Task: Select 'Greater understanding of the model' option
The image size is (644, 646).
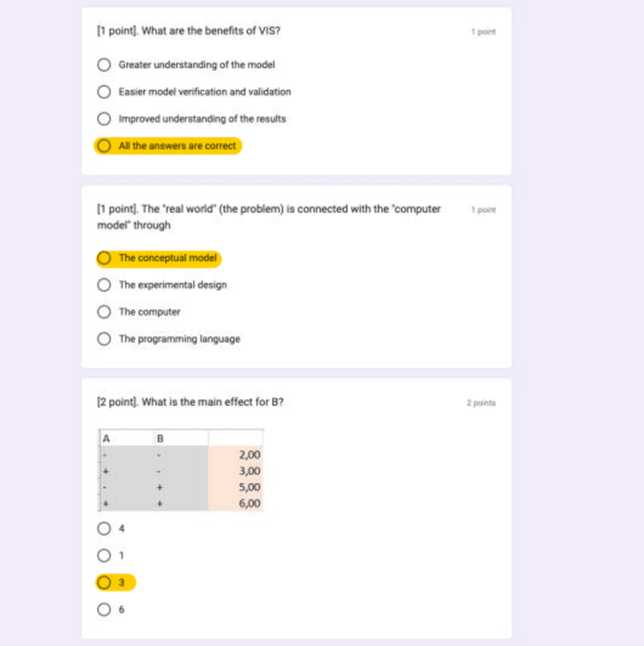Action: click(x=104, y=66)
